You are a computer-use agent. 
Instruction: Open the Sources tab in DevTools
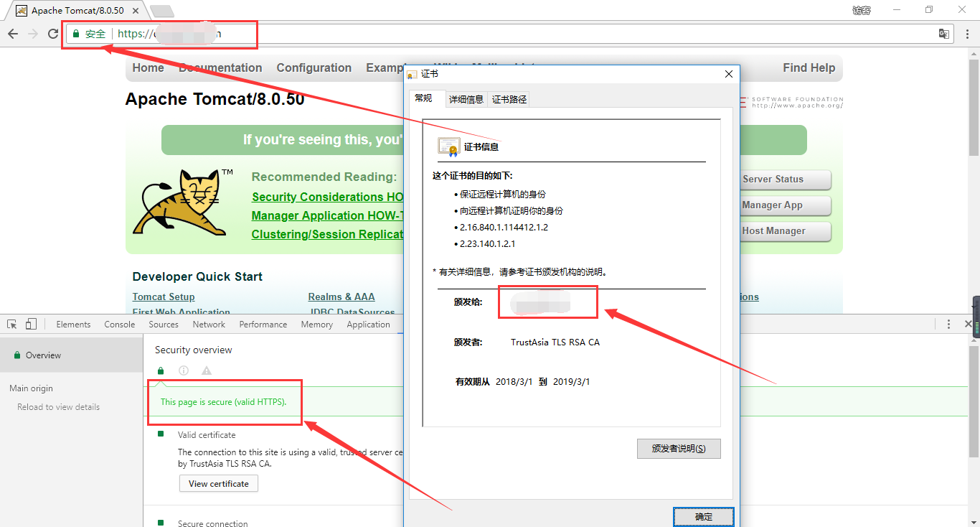(x=164, y=325)
